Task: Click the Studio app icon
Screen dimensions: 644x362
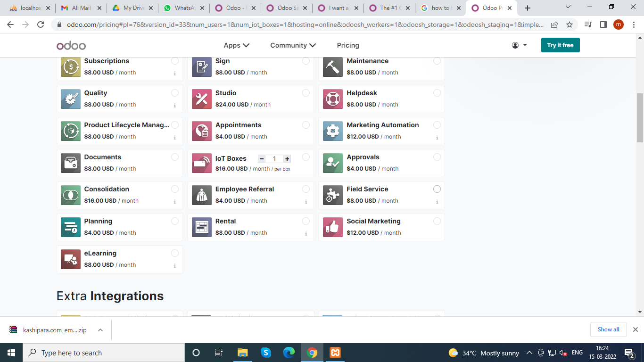Action: [x=202, y=99]
